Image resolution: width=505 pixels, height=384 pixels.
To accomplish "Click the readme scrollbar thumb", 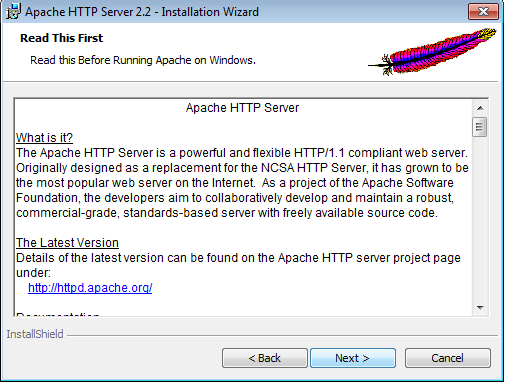I will [x=480, y=127].
